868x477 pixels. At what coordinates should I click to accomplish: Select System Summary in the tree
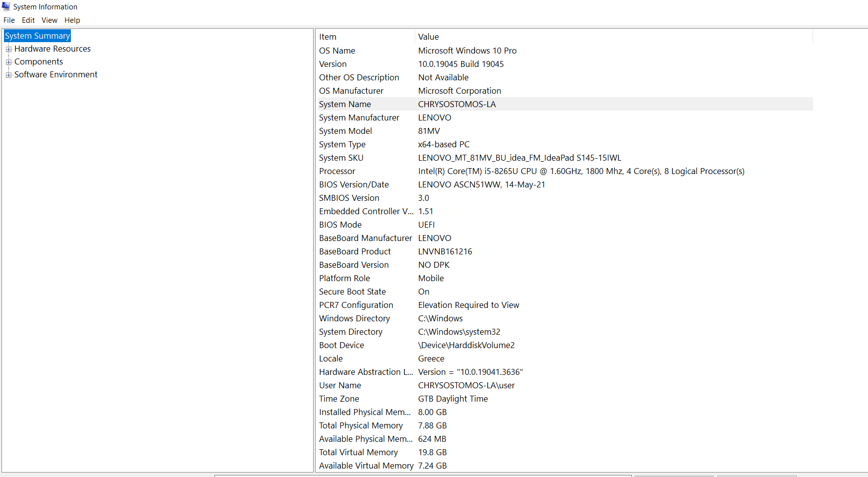[x=37, y=36]
